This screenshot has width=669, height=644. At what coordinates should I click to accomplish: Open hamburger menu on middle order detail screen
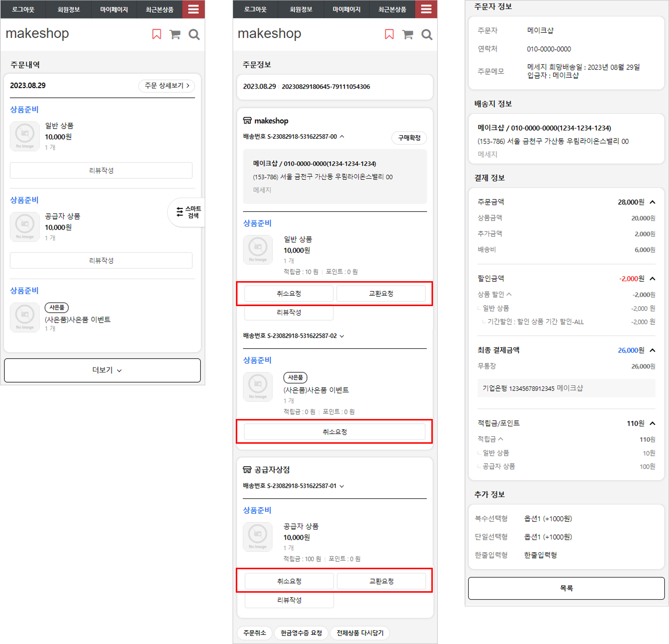[426, 9]
